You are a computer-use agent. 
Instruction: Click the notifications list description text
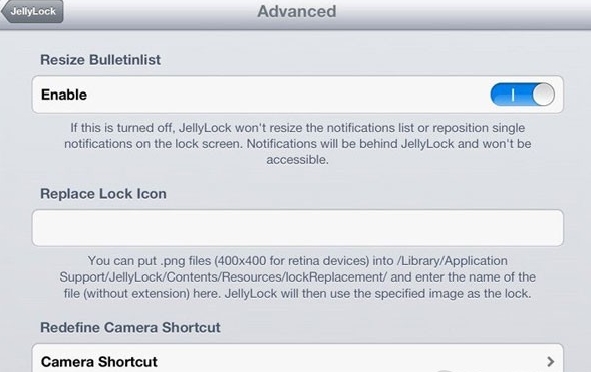297,144
